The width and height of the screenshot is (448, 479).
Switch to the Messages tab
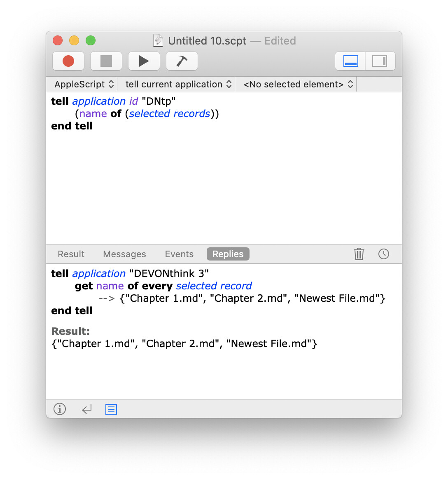(124, 254)
